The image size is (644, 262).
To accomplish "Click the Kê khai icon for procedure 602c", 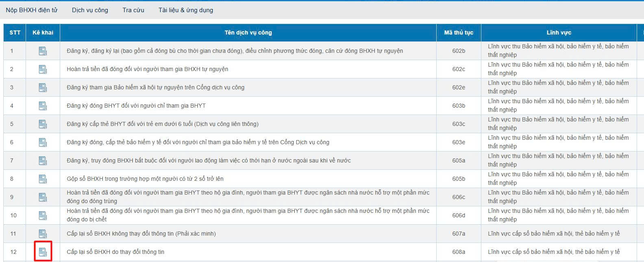I will click(43, 69).
